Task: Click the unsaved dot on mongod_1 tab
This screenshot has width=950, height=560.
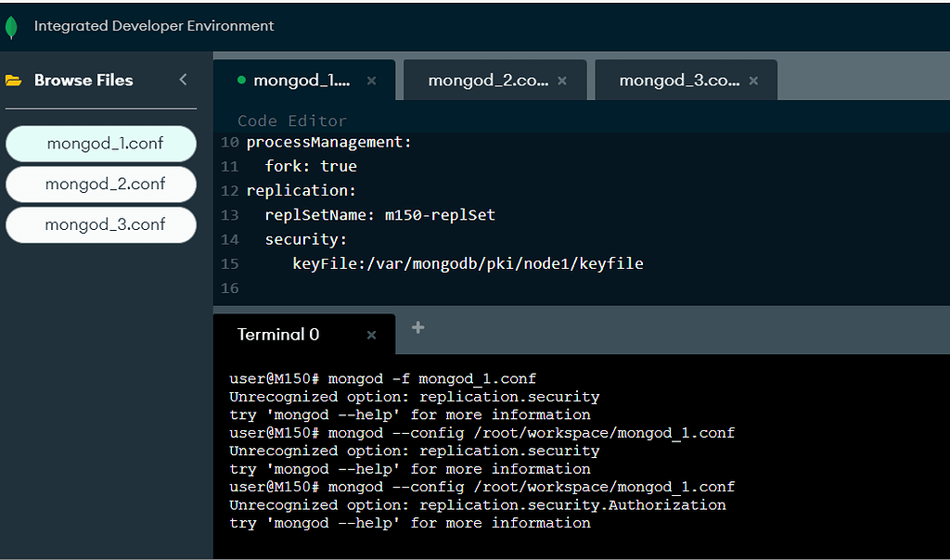Action: pos(241,81)
